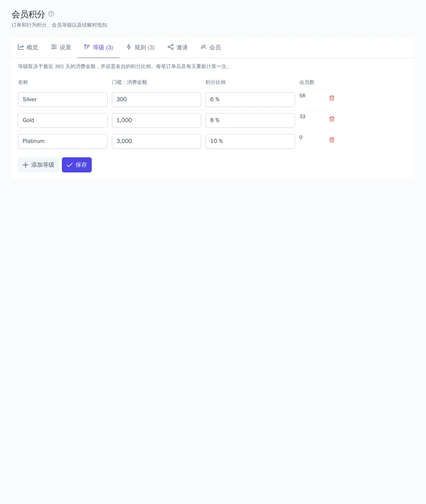Edit the 3,000 spend threshold field

pos(157,141)
